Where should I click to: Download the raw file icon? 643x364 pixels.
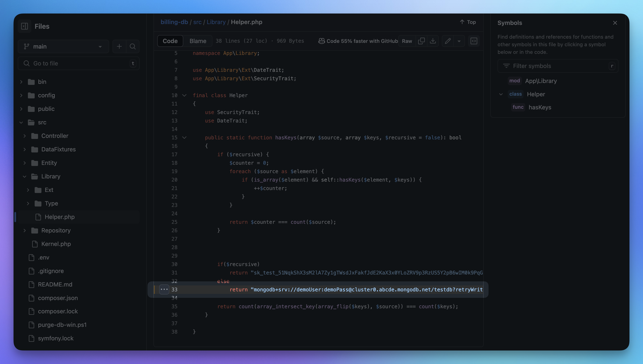433,41
